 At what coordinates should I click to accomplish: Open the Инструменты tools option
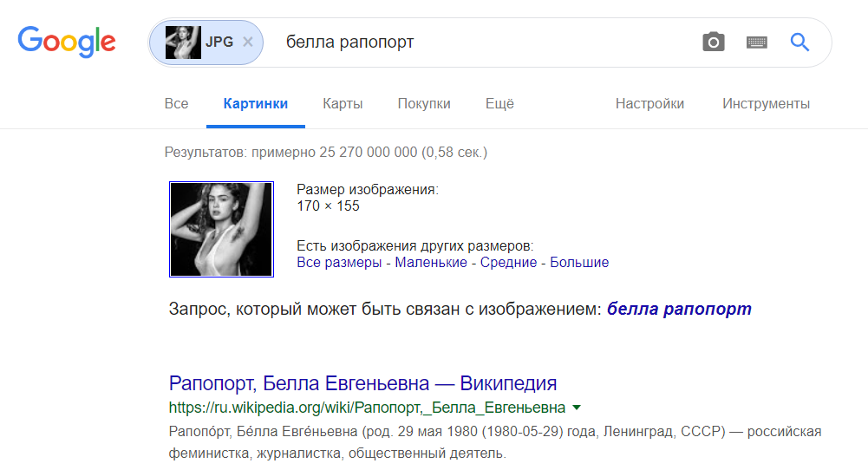pyautogui.click(x=766, y=104)
